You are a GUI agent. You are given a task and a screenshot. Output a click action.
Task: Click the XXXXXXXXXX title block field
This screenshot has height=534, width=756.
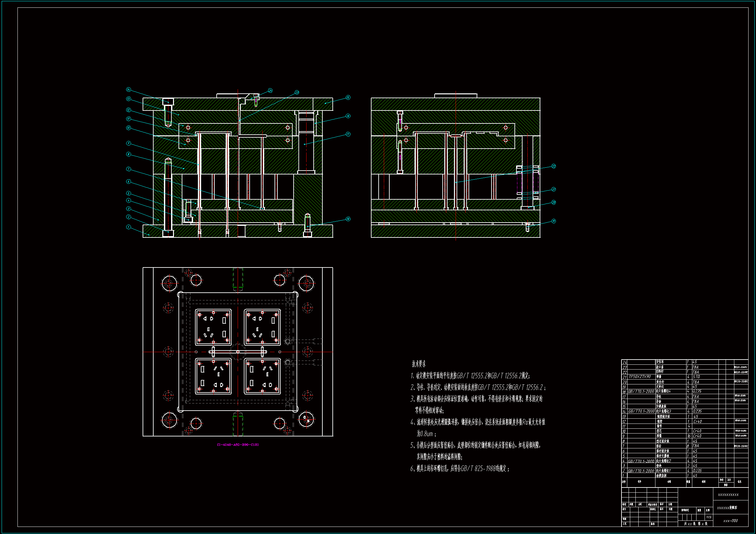click(x=728, y=495)
